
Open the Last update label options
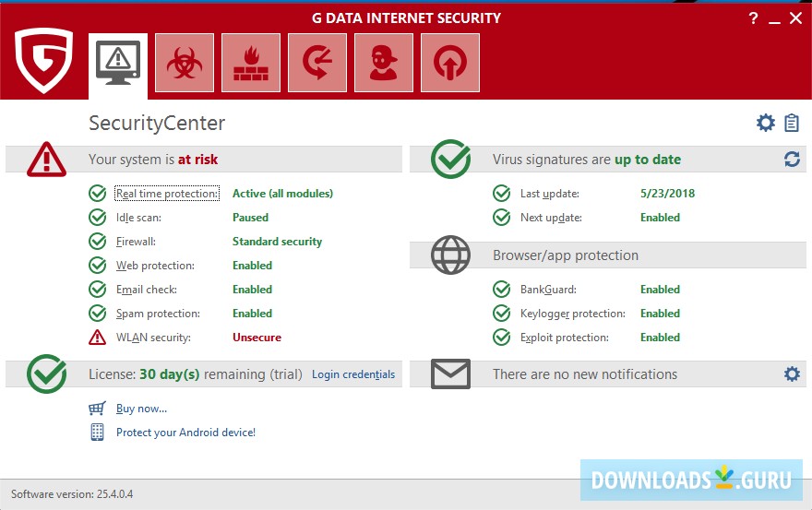tap(550, 194)
